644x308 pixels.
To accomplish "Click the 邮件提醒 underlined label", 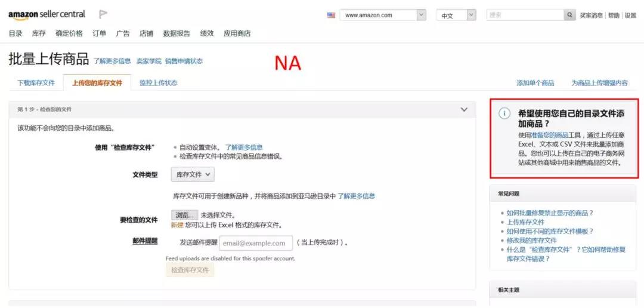I will pos(145,241).
